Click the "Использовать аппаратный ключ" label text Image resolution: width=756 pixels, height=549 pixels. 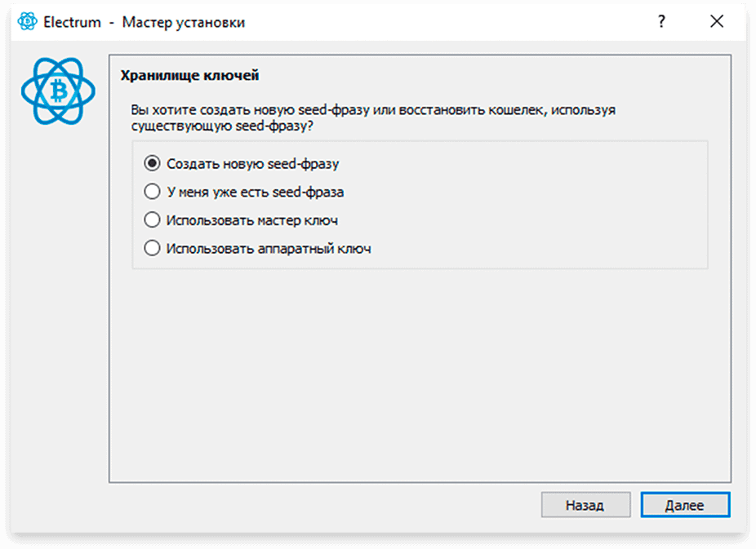coord(269,249)
